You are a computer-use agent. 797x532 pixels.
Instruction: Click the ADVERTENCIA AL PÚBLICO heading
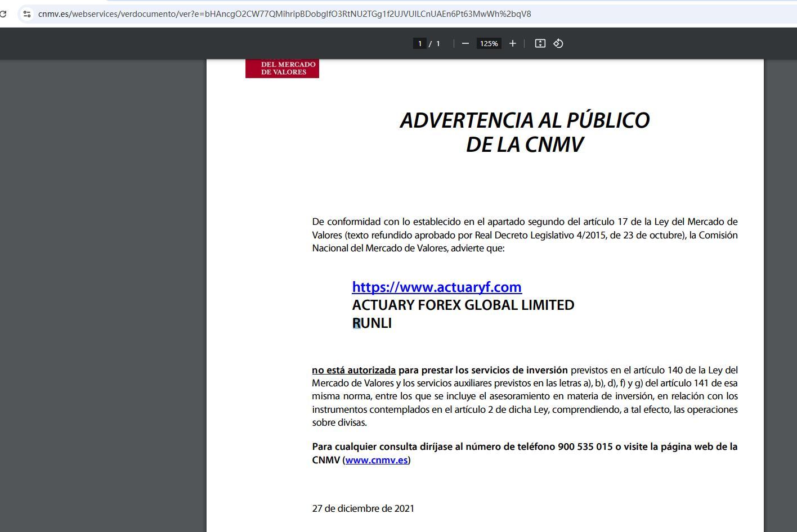[x=525, y=120]
